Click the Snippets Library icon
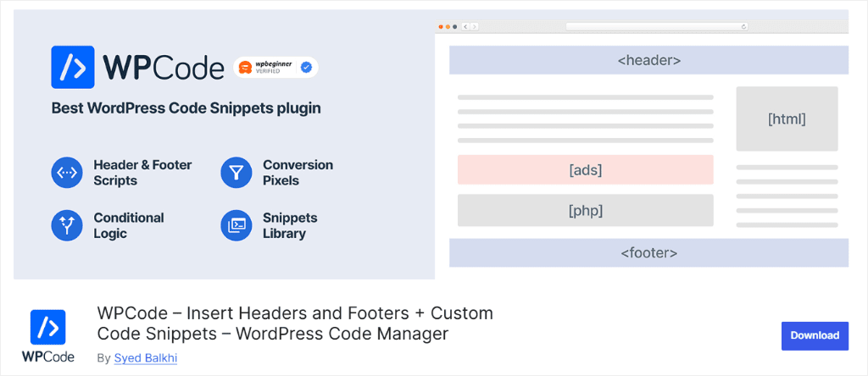Viewport: 868px width, 376px height. (x=236, y=225)
